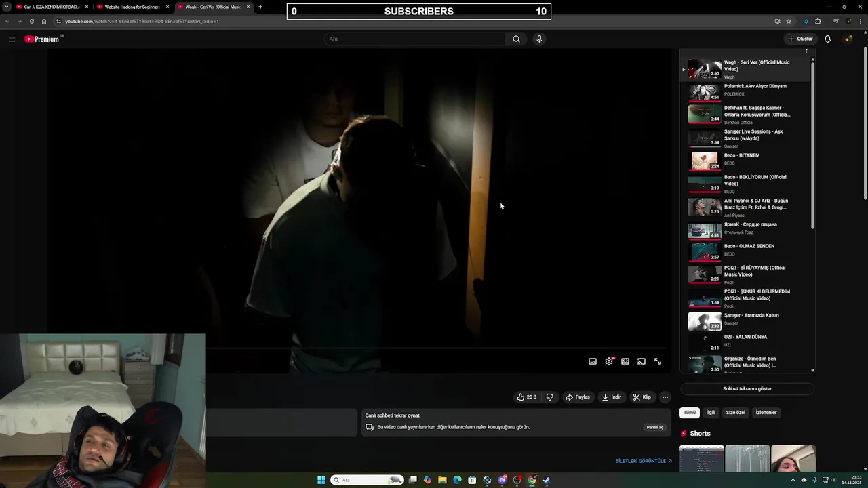This screenshot has height=488, width=868.
Task: Click the Klip clip button
Action: pos(642,397)
